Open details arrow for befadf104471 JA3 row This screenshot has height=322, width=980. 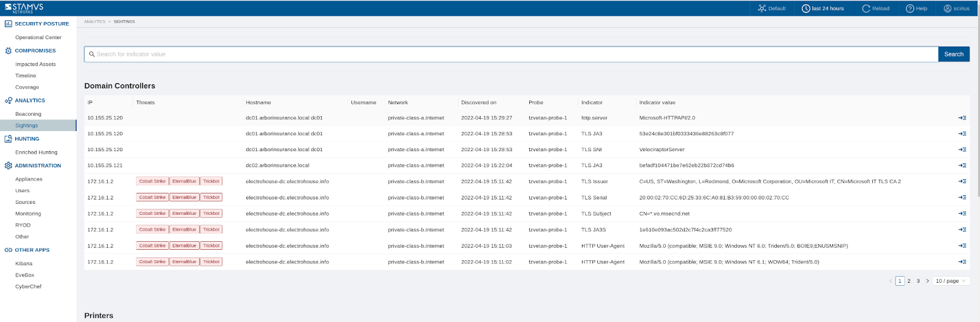[x=962, y=165]
